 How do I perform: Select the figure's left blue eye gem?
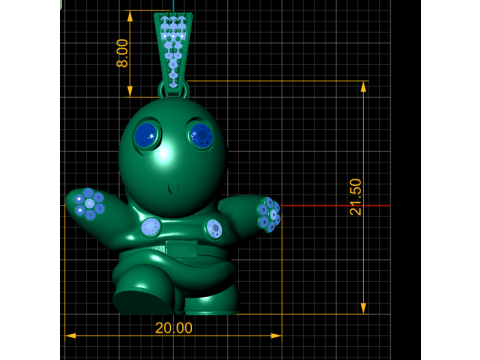(146, 135)
